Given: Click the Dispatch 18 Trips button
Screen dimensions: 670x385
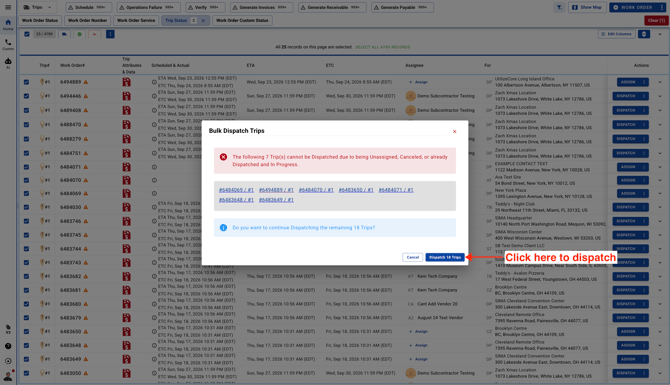Looking at the screenshot, I should pyautogui.click(x=445, y=257).
